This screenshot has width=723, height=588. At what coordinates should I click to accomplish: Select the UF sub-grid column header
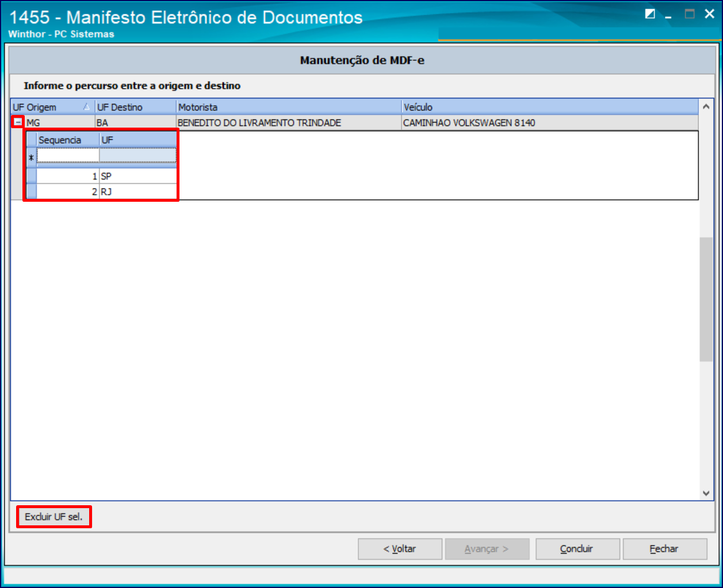[138, 140]
